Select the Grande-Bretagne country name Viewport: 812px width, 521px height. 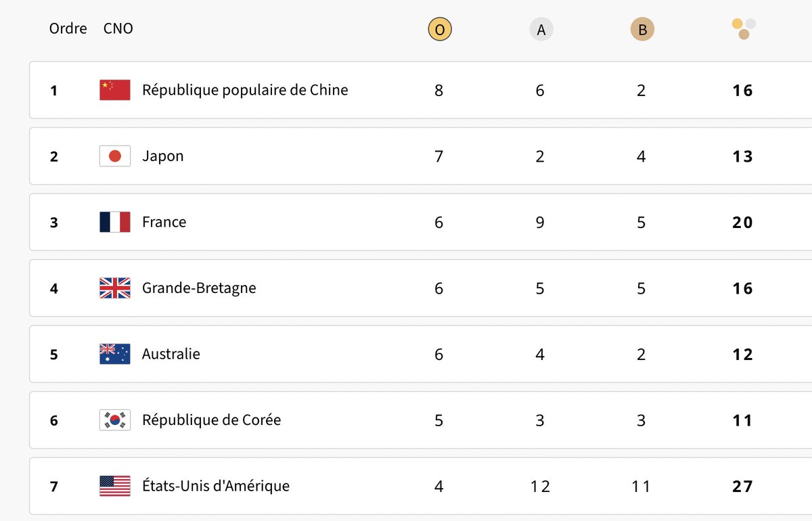click(x=199, y=288)
